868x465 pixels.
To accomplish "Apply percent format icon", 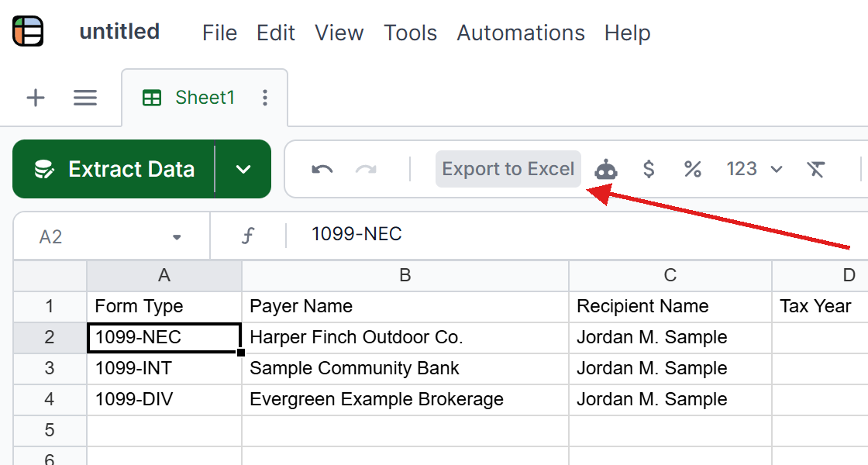I will (693, 169).
